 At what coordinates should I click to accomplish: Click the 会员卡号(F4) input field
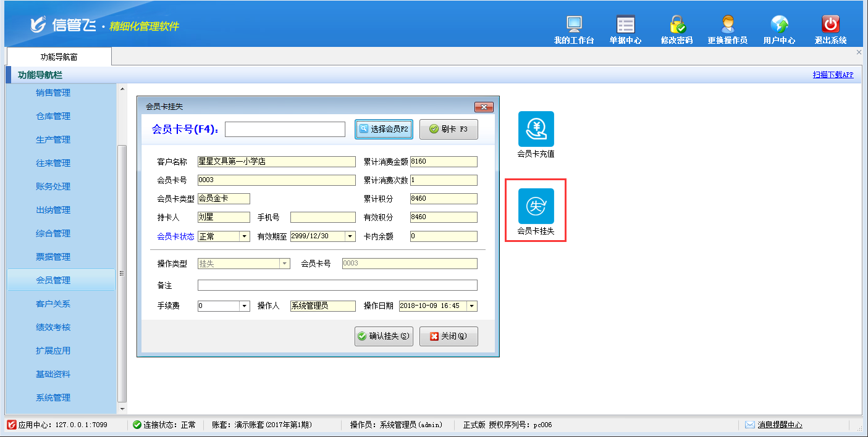pos(285,129)
